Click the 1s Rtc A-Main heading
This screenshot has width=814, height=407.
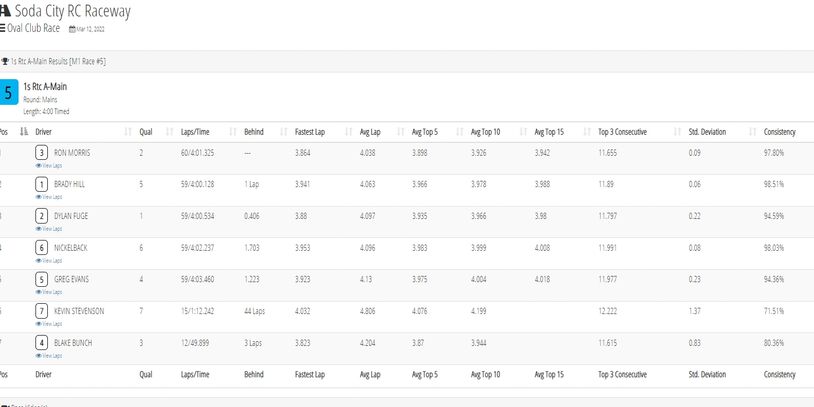(45, 87)
